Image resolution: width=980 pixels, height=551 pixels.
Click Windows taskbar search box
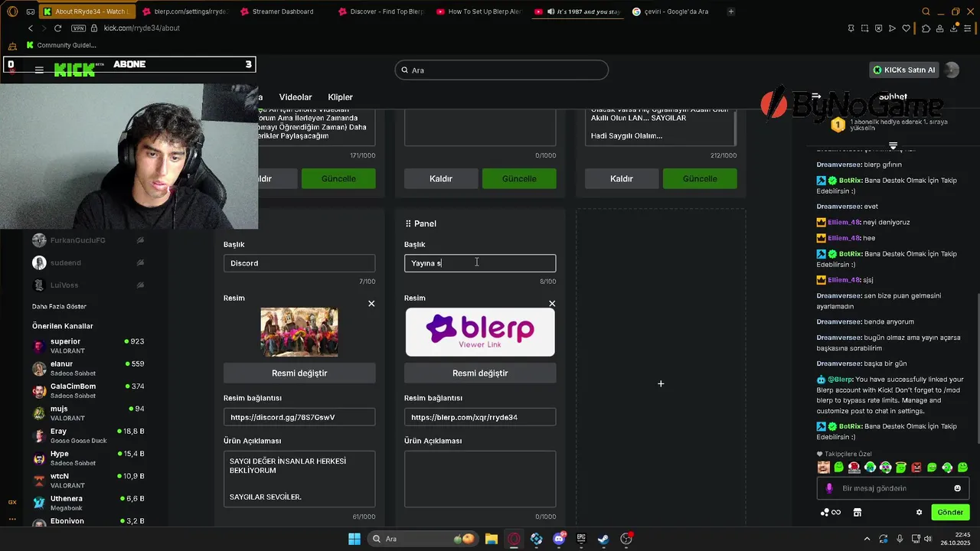point(422,539)
